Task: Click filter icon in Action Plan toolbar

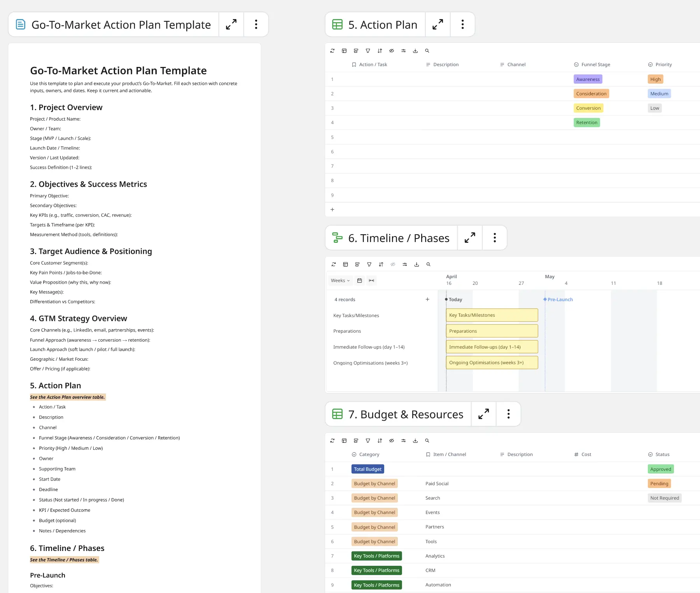Action: click(368, 51)
